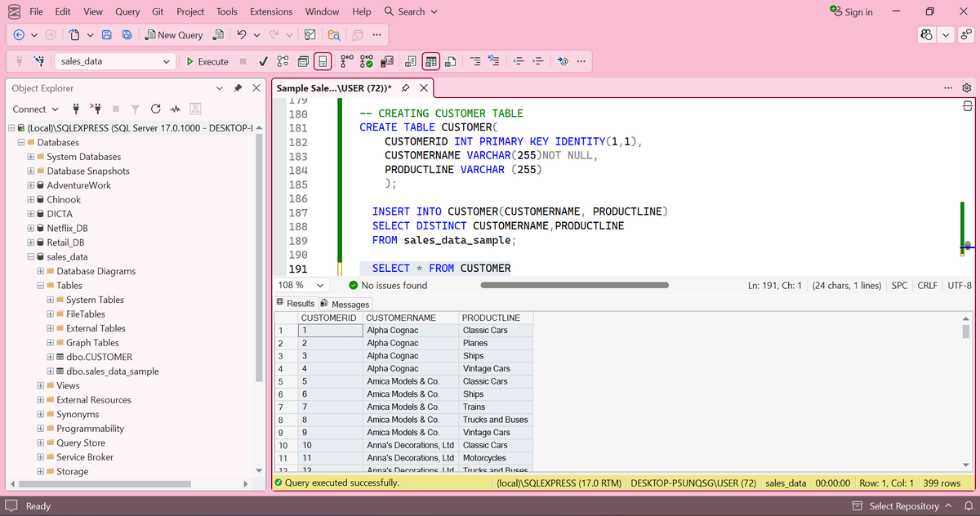This screenshot has height=516, width=980.
Task: Uncomment the selected lines icon
Action: pyautogui.click(x=493, y=61)
